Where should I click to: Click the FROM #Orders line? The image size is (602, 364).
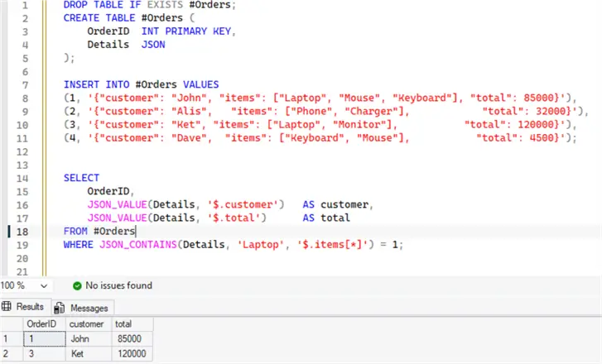(99, 232)
